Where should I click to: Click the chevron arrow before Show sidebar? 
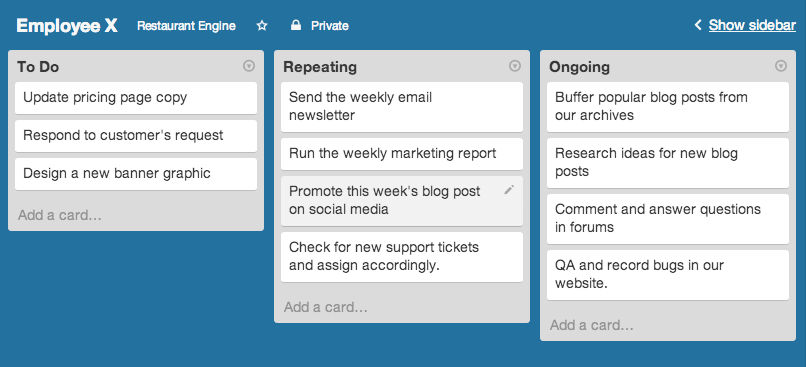click(698, 25)
